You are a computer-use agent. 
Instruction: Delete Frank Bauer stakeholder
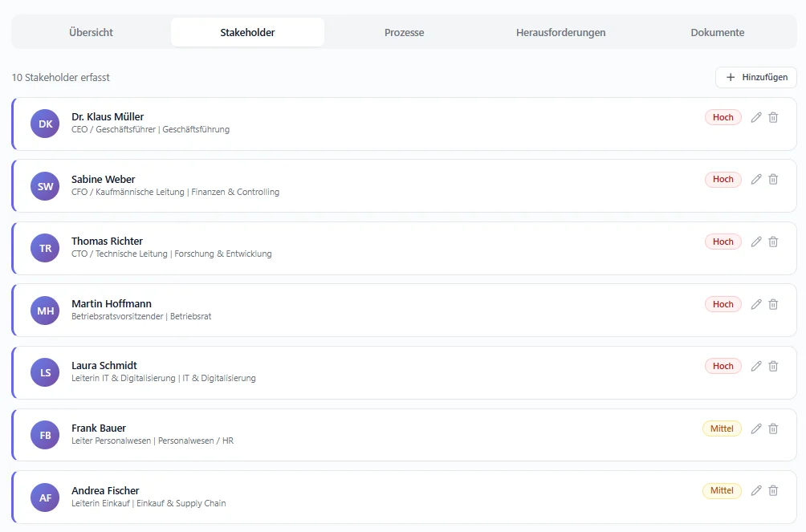773,428
